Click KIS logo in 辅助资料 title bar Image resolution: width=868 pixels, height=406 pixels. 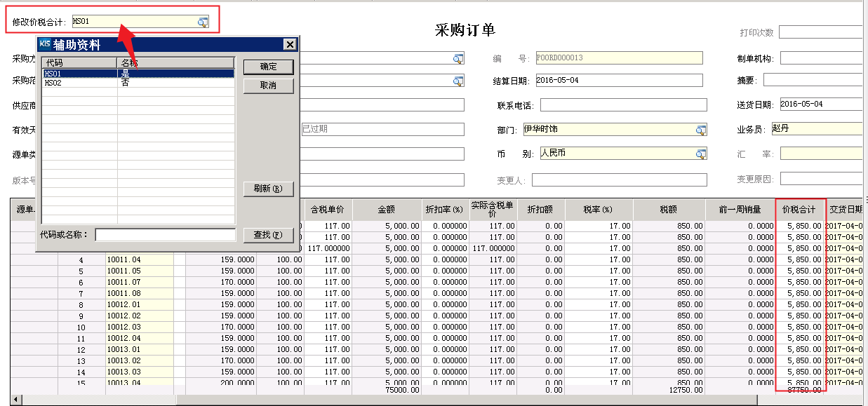tap(44, 45)
